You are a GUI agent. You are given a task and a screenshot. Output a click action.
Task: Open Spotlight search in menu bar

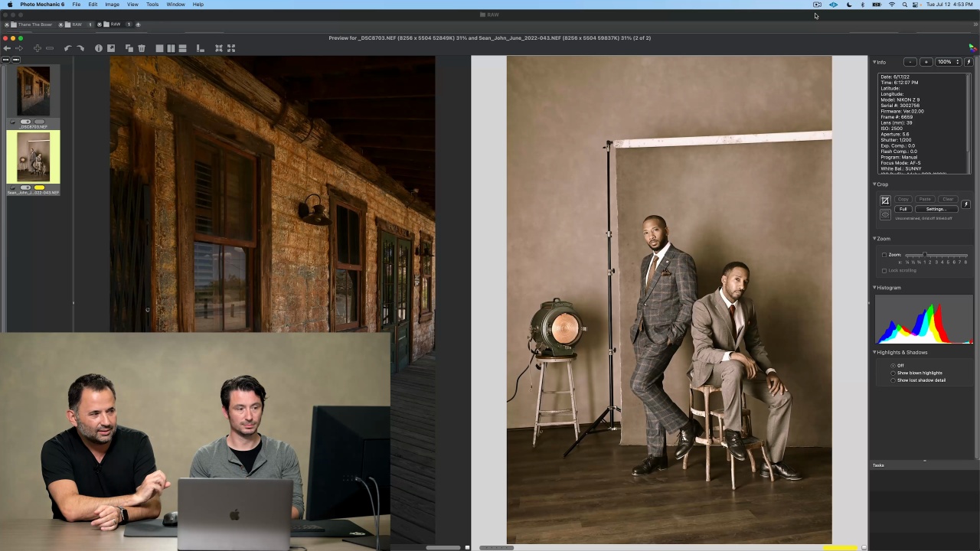click(x=905, y=5)
